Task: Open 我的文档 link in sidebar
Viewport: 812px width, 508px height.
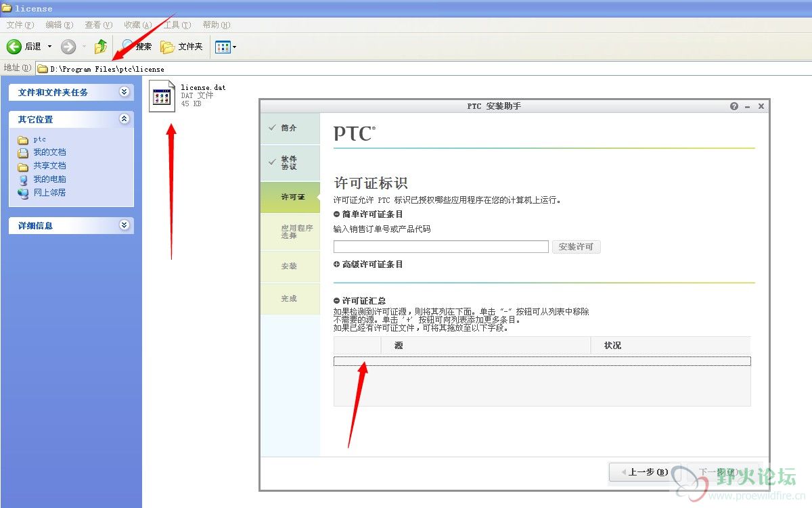Action: click(x=50, y=152)
